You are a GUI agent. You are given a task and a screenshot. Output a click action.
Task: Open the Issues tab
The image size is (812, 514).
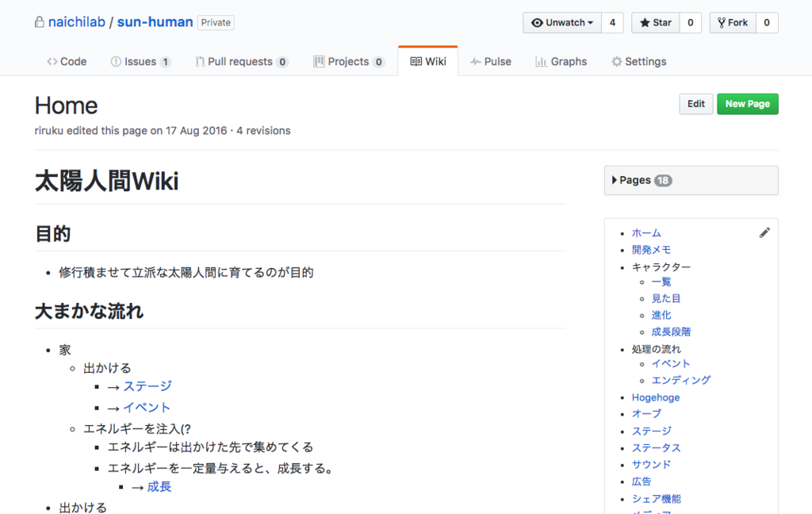(x=140, y=62)
